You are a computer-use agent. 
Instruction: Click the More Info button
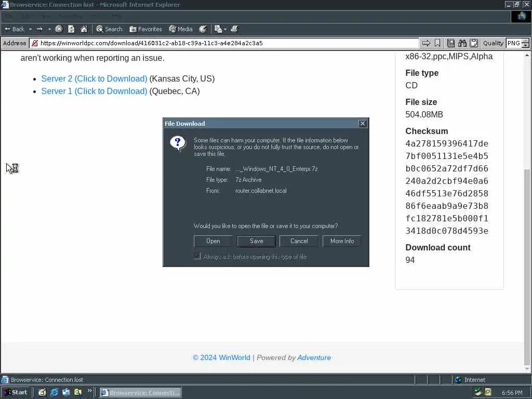pos(342,241)
